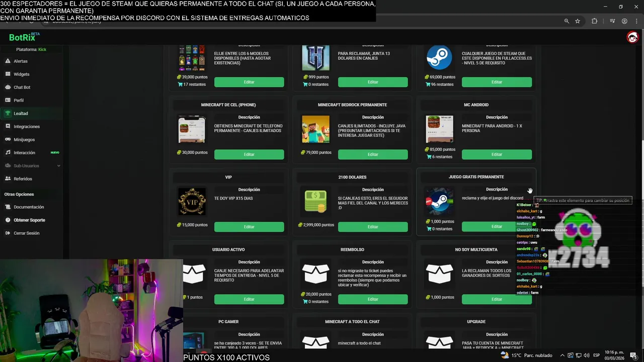Click the UPGRADE card title
644x362 pixels.
(x=476, y=322)
